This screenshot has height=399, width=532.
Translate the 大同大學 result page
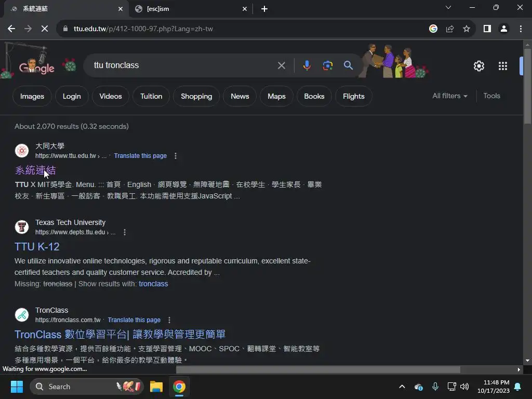pyautogui.click(x=140, y=156)
